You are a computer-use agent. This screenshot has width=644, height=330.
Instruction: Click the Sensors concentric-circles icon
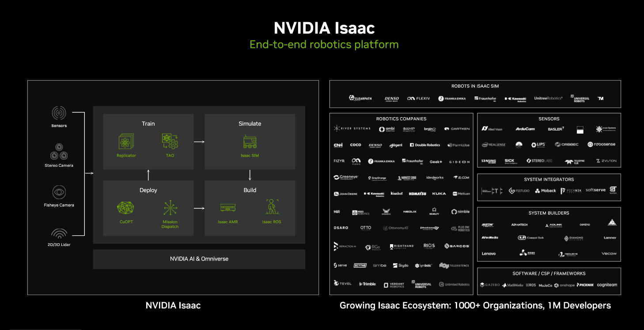click(x=59, y=114)
